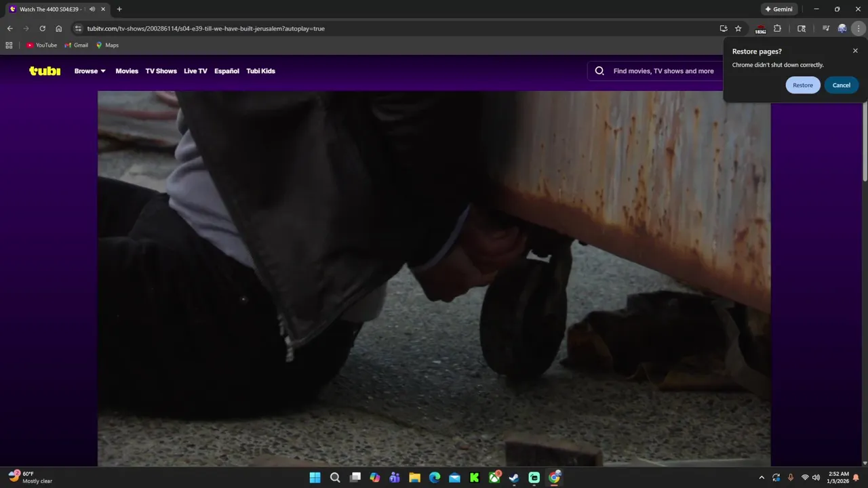Click the Tubi logo
This screenshot has width=868, height=488.
point(45,70)
